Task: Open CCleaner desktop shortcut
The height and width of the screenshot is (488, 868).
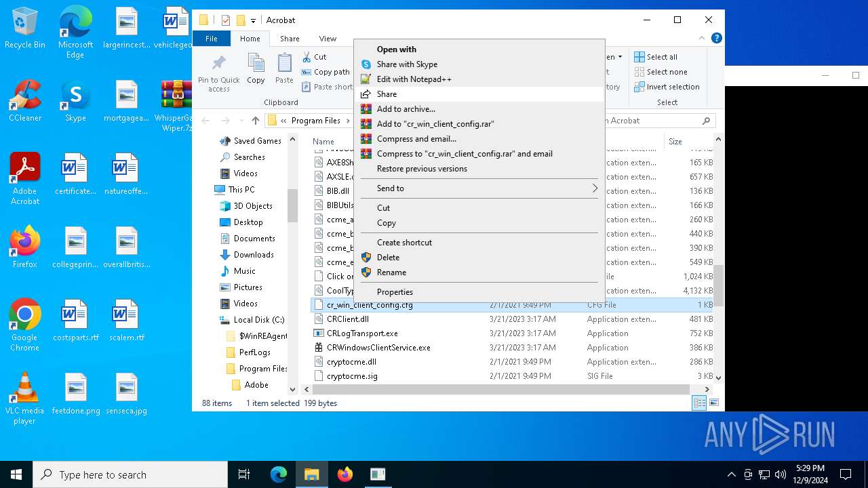Action: point(25,101)
